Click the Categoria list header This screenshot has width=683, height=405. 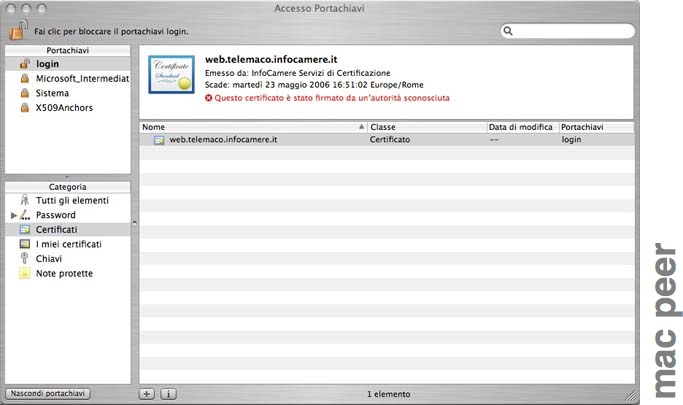(x=68, y=186)
